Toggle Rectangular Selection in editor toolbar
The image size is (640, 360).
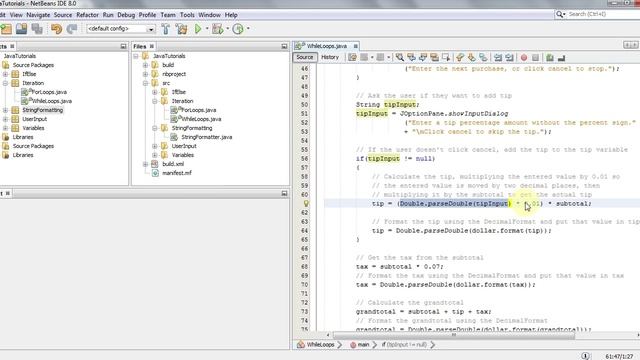point(446,58)
